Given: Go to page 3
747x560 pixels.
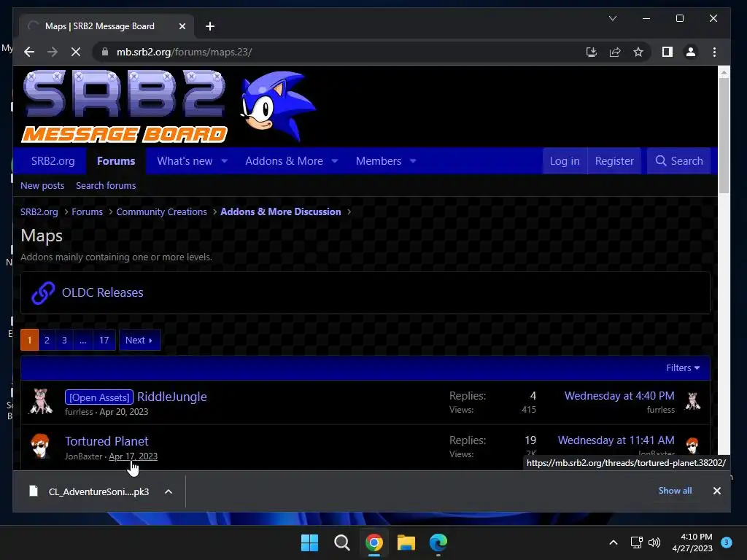Looking at the screenshot, I should 64,340.
